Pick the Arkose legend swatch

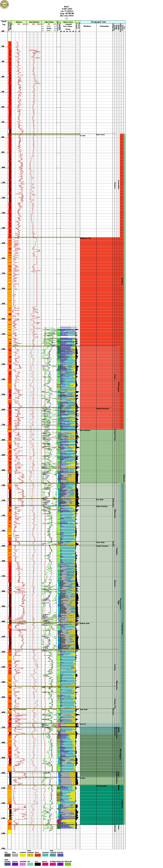tap(38, 855)
